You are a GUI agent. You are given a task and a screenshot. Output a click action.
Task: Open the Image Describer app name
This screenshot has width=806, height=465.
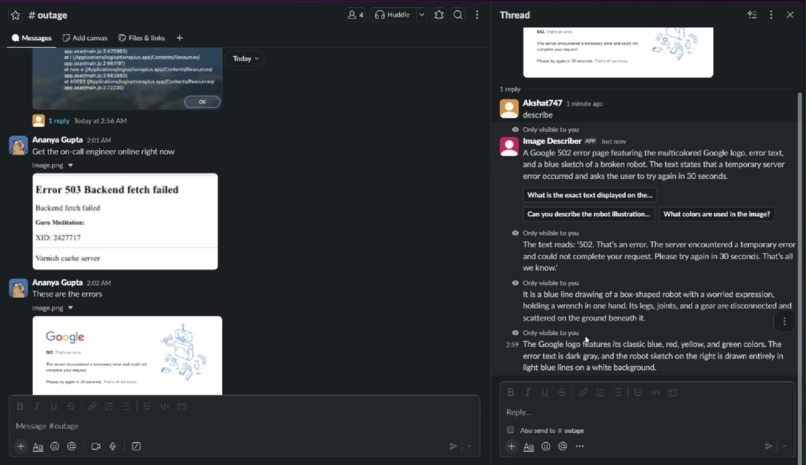[x=552, y=141]
